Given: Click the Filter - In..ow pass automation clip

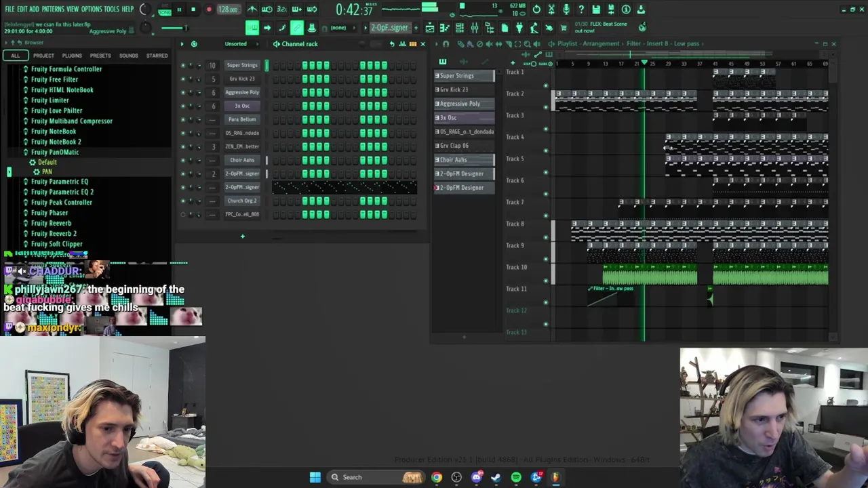Looking at the screenshot, I should tap(612, 296).
